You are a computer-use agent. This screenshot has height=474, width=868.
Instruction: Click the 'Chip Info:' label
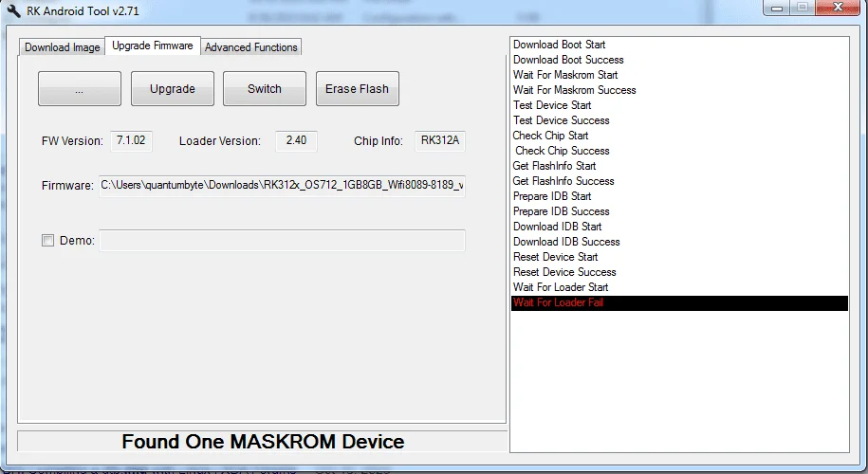tap(379, 141)
